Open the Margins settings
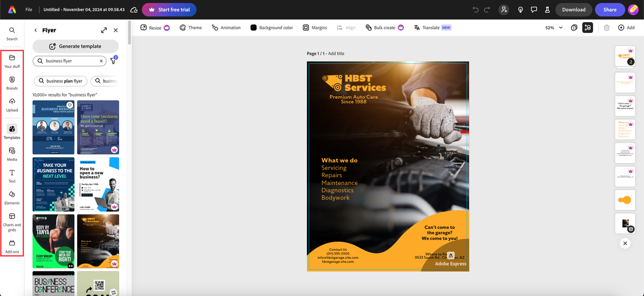This screenshot has height=296, width=644. pos(315,28)
